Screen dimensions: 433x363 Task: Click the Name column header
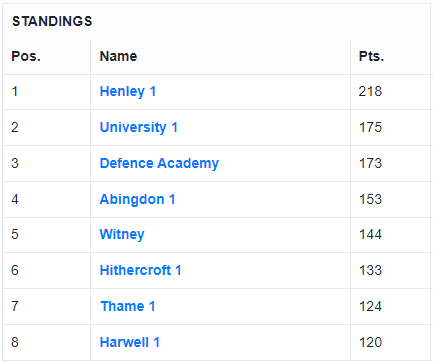click(x=118, y=56)
